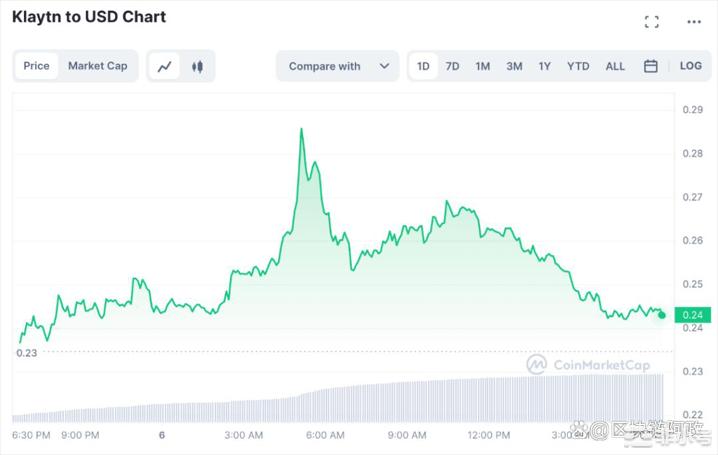Select the Market Cap toggle
Screen dimensions: 718x455
[98, 67]
